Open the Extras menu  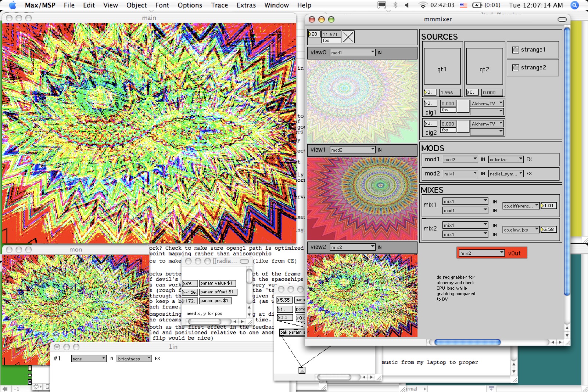(x=246, y=5)
